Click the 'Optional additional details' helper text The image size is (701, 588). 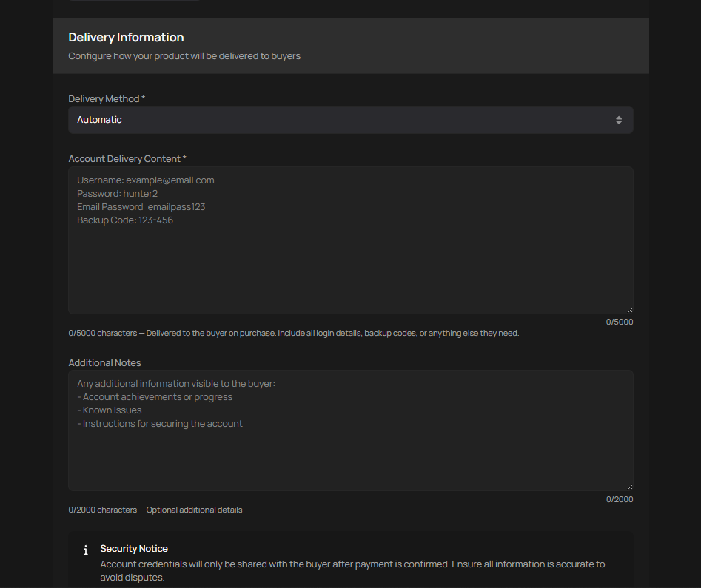coord(194,510)
